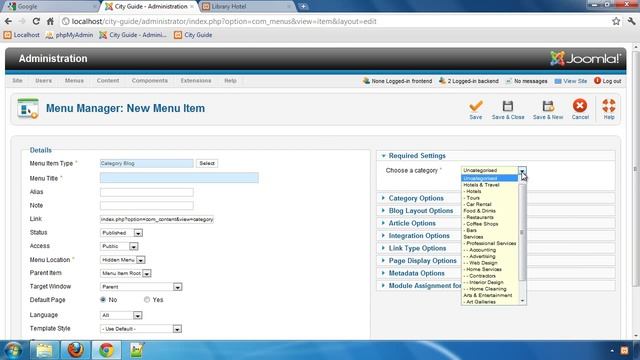Screen dimensions: 640x360
Task: Open the Access dropdown
Action: click(x=119, y=246)
